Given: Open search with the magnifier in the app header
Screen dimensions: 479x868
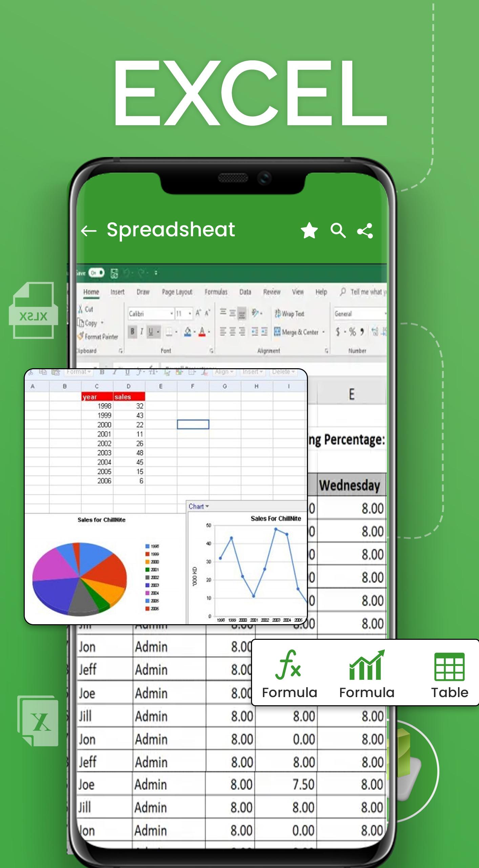Looking at the screenshot, I should (x=338, y=231).
